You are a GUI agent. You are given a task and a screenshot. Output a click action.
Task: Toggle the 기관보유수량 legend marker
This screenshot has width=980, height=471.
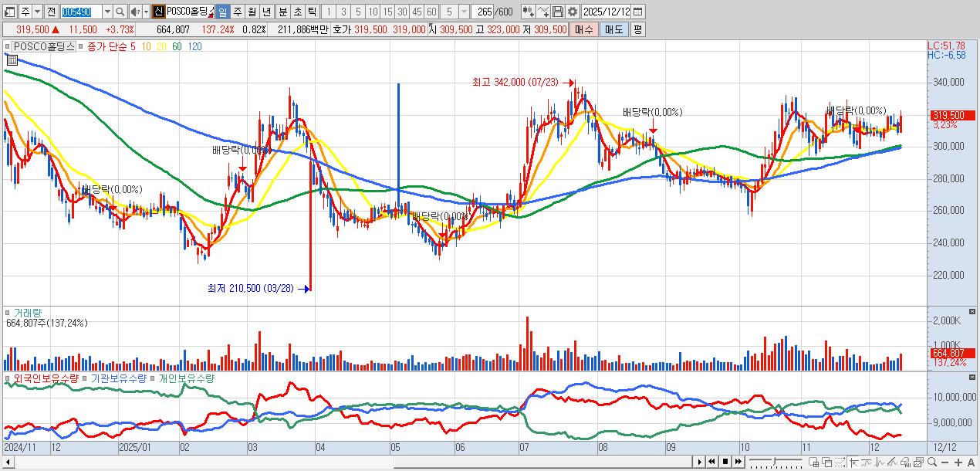pyautogui.click(x=86, y=379)
